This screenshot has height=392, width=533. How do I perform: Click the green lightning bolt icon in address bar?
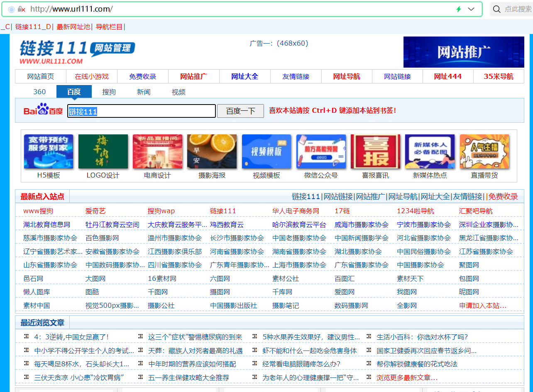[x=459, y=9]
